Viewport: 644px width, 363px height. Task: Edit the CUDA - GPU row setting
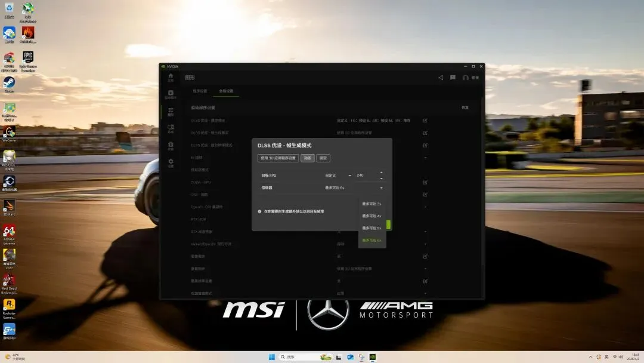coord(425,182)
